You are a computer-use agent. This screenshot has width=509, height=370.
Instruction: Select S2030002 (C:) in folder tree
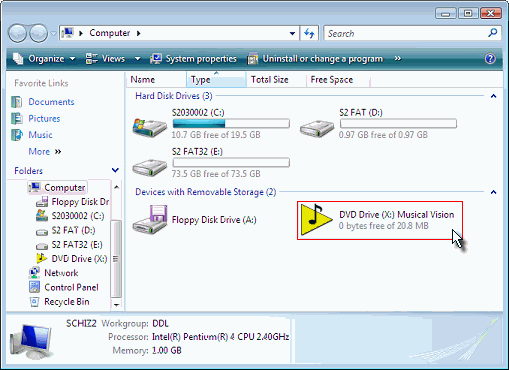pyautogui.click(x=78, y=216)
